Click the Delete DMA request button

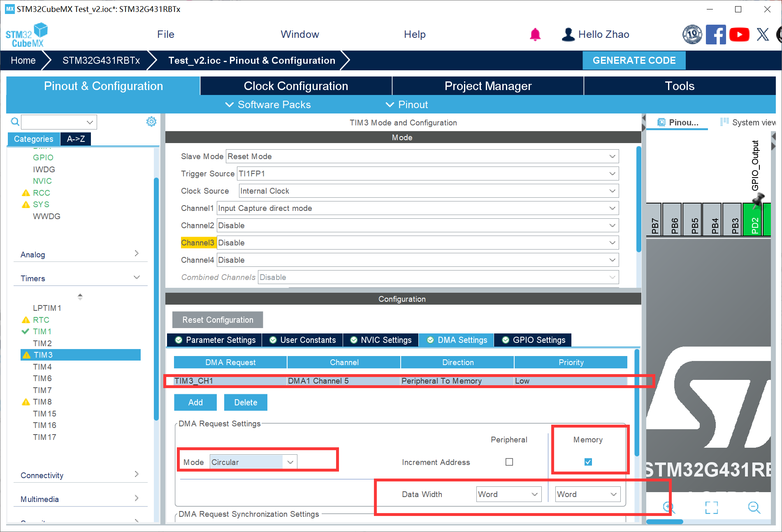(246, 402)
